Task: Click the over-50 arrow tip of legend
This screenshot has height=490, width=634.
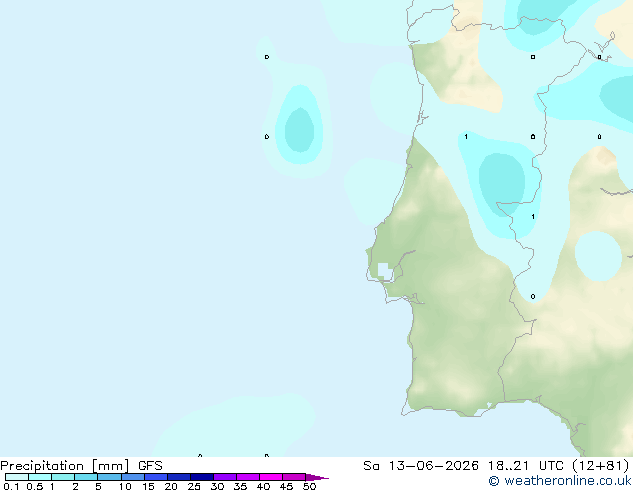Action: coord(317,477)
